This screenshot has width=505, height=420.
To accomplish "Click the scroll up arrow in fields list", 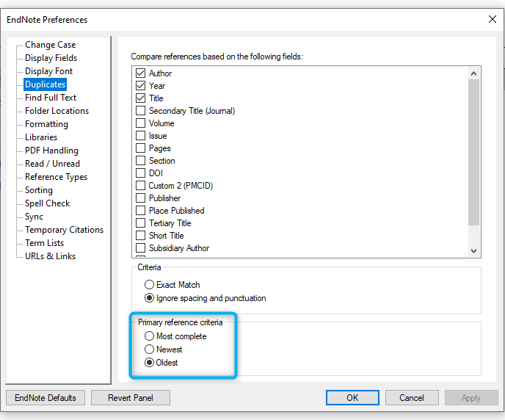I will click(473, 73).
